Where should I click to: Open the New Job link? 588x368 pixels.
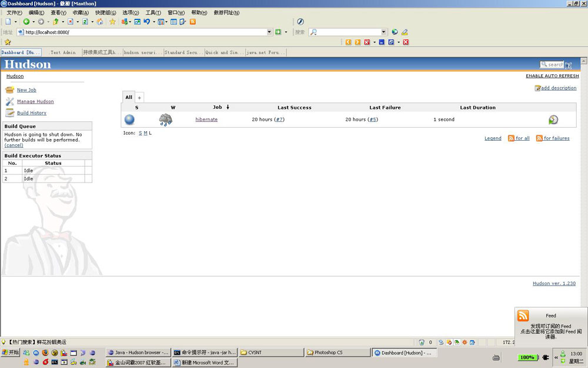[x=26, y=90]
